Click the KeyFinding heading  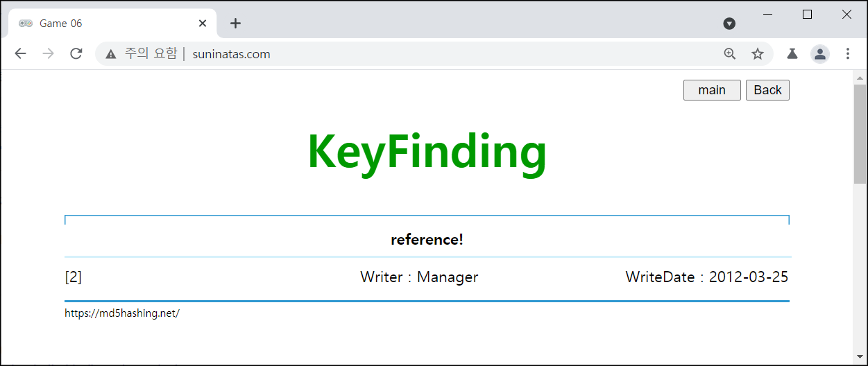427,151
